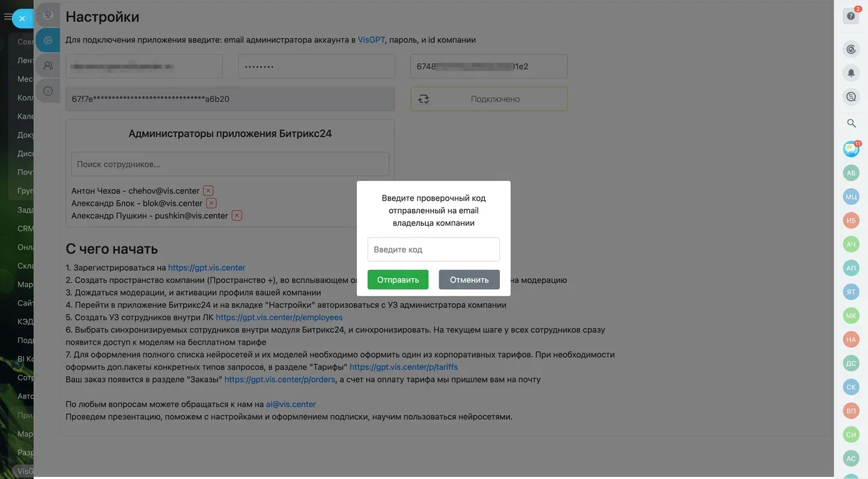Screen dimensions: 868x479
Task: Remove Александр Пушкин from administrators
Action: 237,216
